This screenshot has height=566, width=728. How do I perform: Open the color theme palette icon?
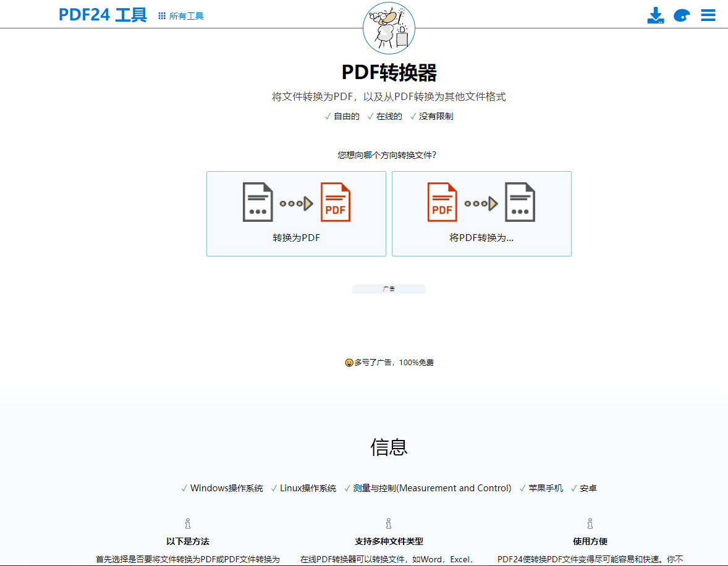[x=682, y=15]
